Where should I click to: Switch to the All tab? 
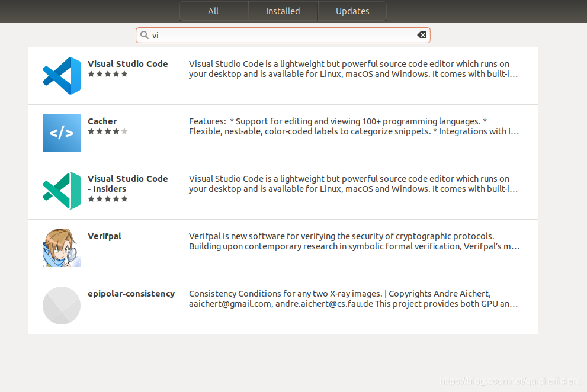(x=213, y=11)
